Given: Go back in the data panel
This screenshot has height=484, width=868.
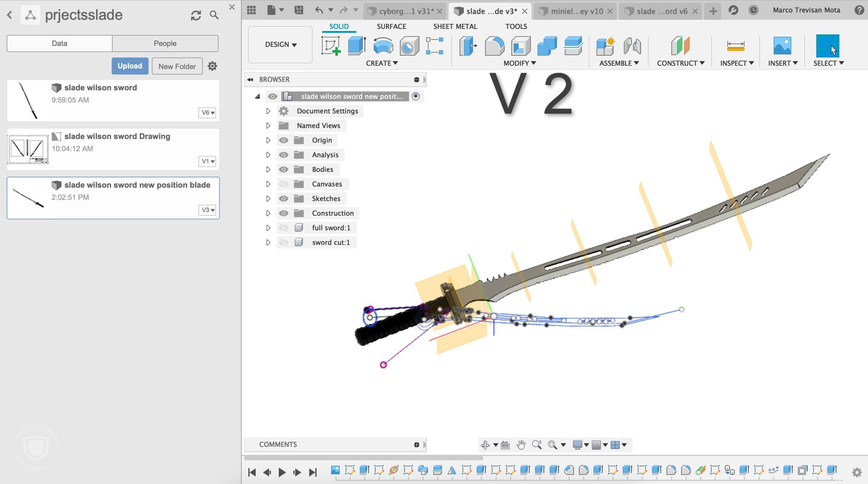Looking at the screenshot, I should pos(10,15).
